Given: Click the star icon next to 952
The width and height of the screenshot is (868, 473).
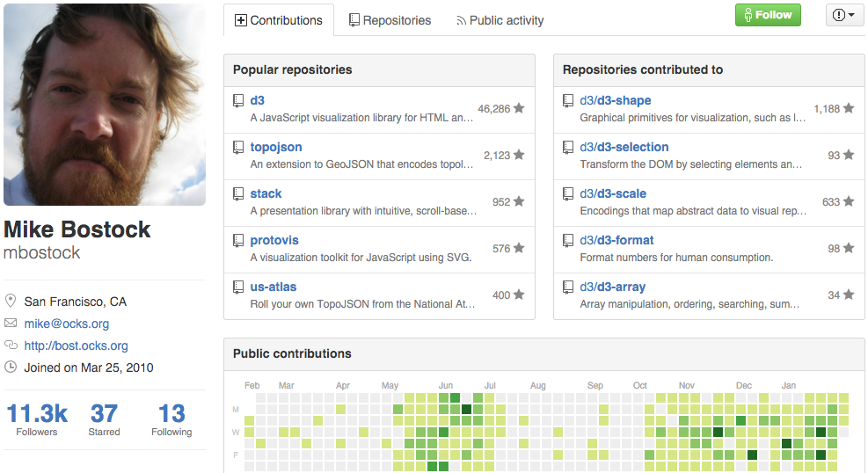Looking at the screenshot, I should pyautogui.click(x=519, y=201).
